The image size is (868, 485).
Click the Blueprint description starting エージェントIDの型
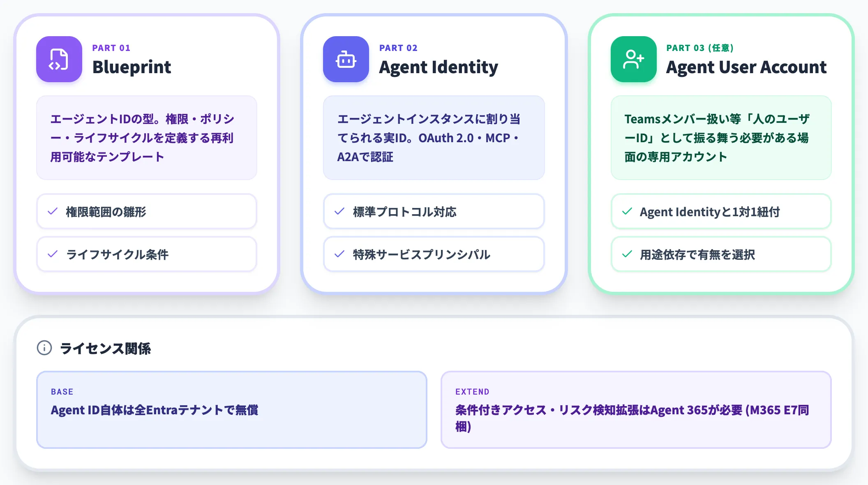point(142,138)
